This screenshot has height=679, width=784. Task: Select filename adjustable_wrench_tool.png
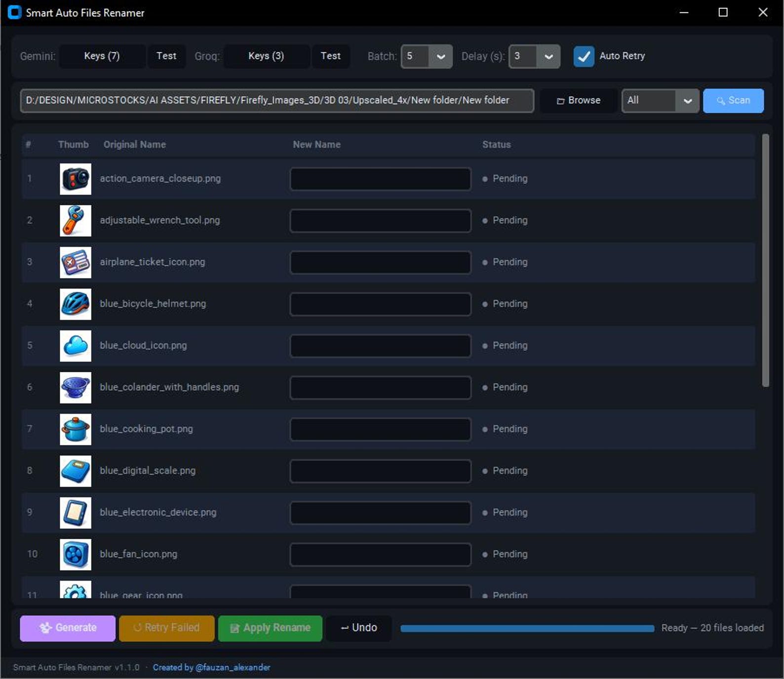click(159, 221)
